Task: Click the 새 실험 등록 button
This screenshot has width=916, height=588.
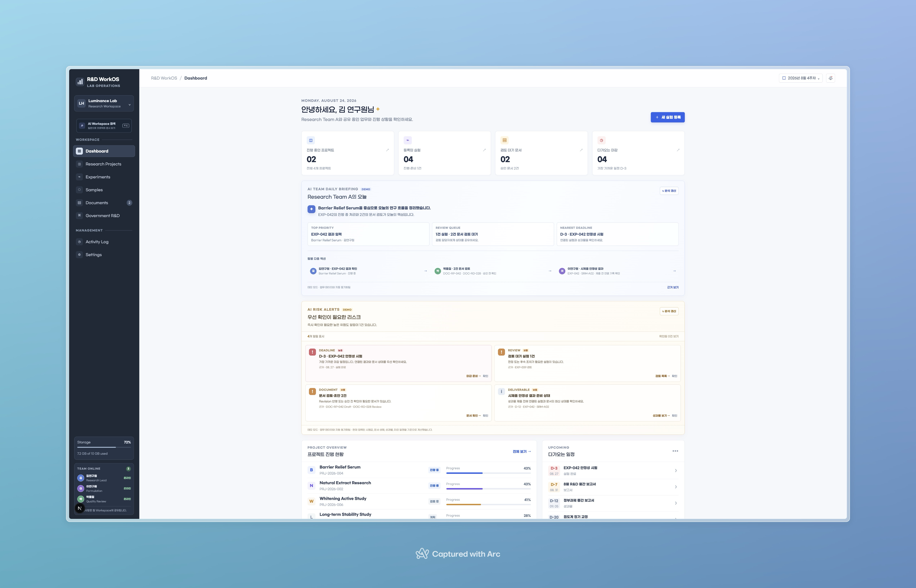Action: click(x=667, y=117)
